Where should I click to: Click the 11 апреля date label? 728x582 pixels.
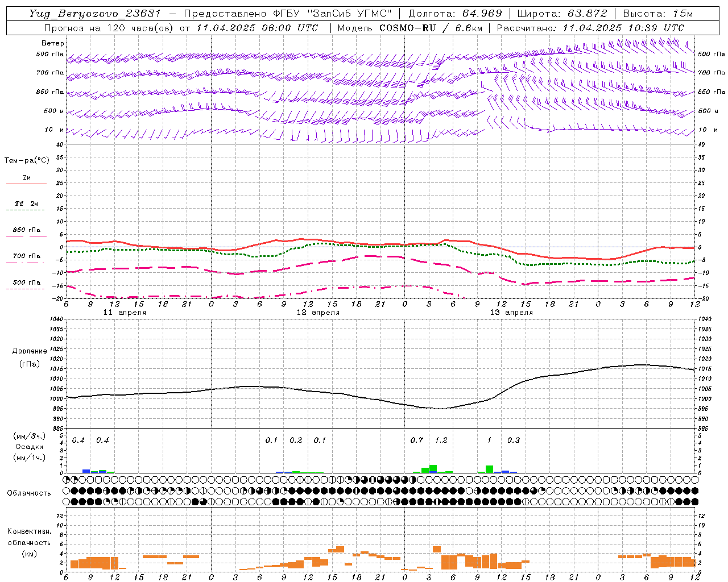(125, 313)
